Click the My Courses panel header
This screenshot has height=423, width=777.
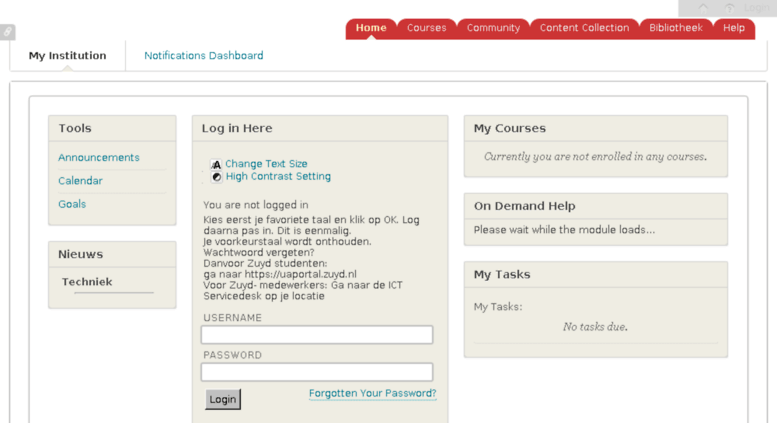[596, 128]
